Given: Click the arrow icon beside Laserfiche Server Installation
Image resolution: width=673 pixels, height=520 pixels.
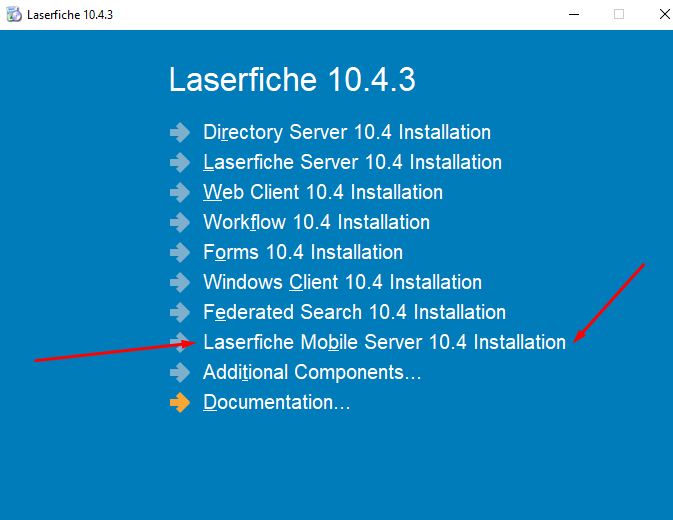Looking at the screenshot, I should point(180,163).
